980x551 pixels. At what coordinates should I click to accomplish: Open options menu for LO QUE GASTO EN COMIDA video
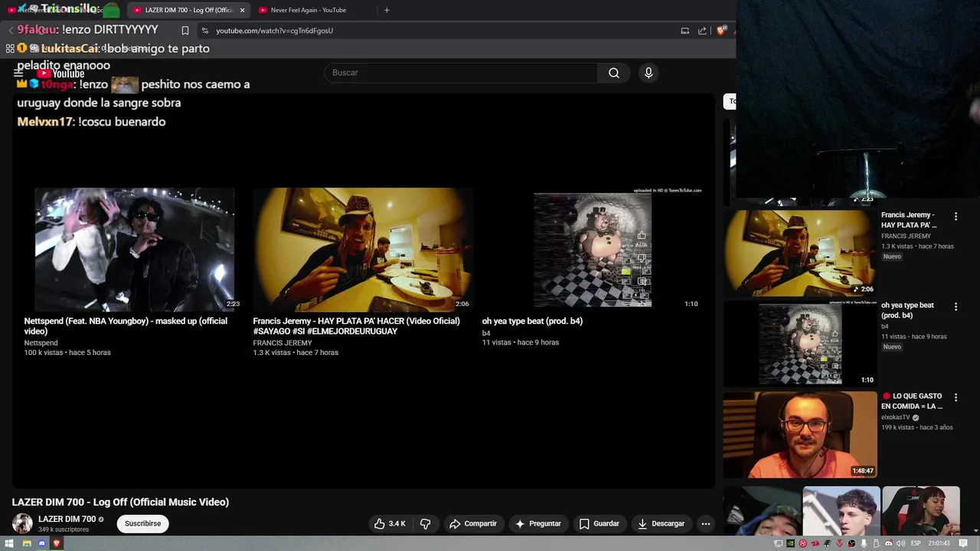click(x=955, y=397)
